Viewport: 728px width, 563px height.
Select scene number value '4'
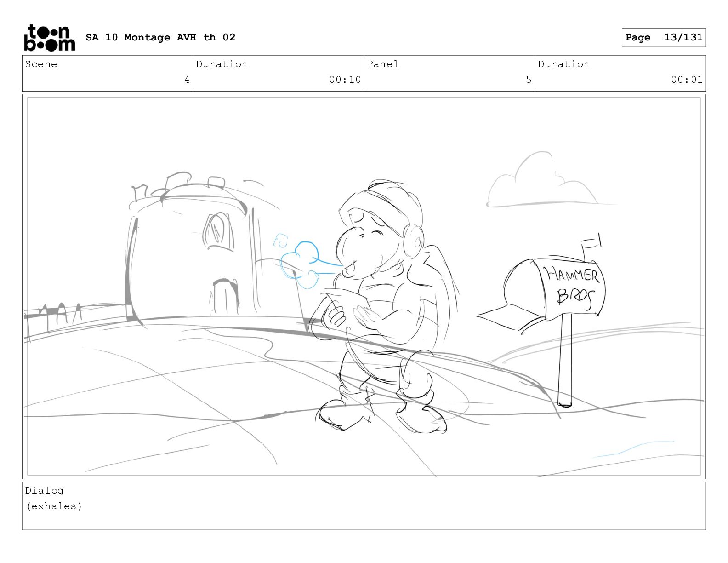coord(187,80)
